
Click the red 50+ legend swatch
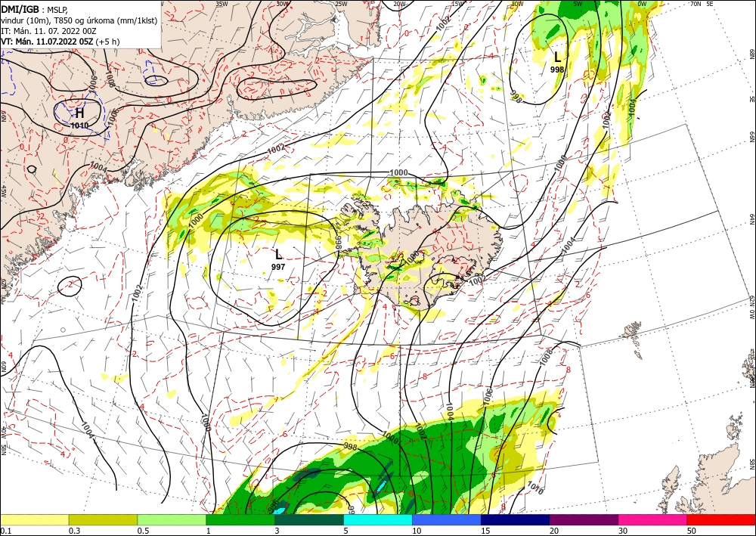click(721, 519)
